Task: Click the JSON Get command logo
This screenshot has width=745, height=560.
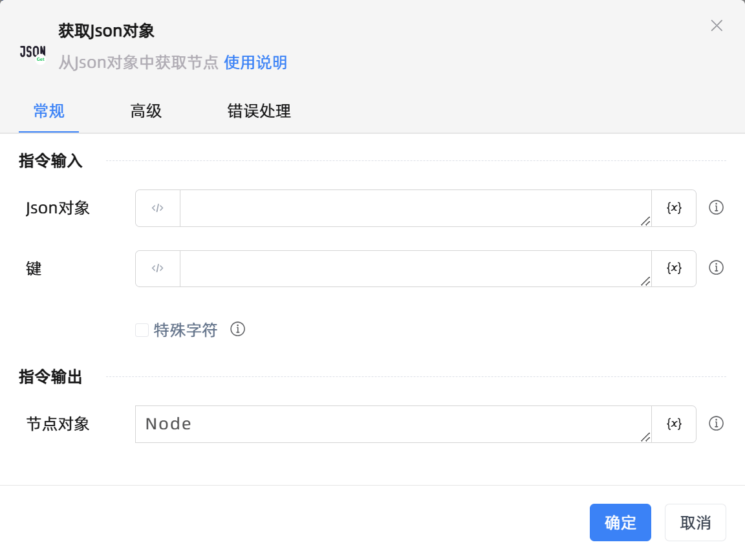Action: point(32,52)
